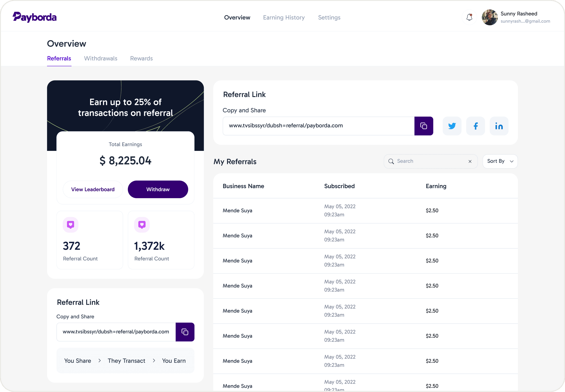The width and height of the screenshot is (565, 392).
Task: Click the arrow after You Share
Action: pyautogui.click(x=100, y=361)
